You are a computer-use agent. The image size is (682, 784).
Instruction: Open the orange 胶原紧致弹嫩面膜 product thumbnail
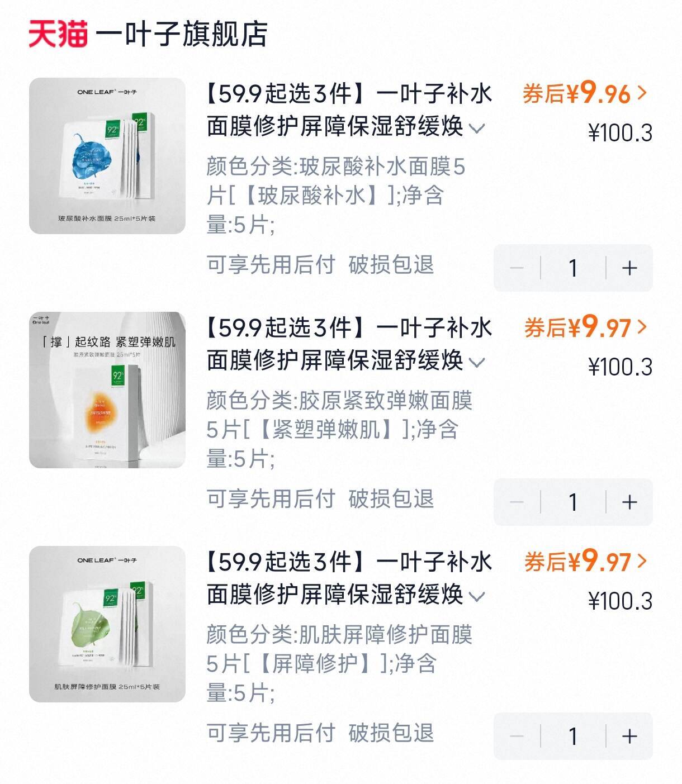tap(107, 390)
